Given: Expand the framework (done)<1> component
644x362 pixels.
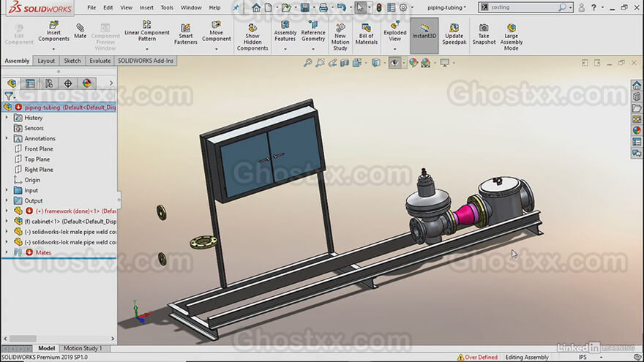Looking at the screenshot, I should pyautogui.click(x=7, y=211).
